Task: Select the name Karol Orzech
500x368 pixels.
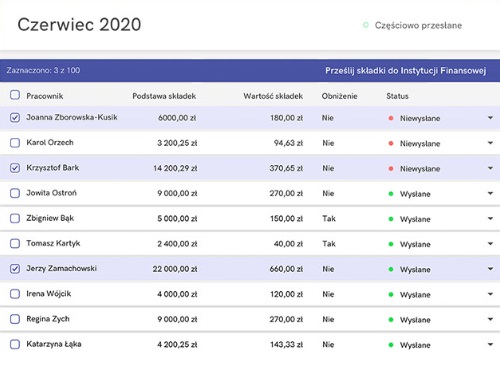Action: (x=50, y=143)
